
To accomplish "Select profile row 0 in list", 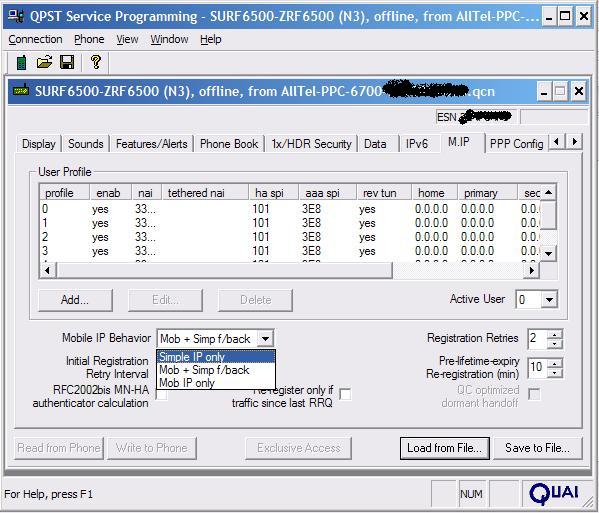I will point(289,209).
